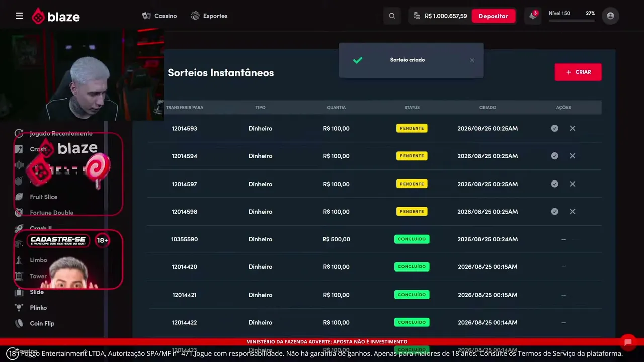Viewport: 644px width, 362px height.
Task: Cancel the pending transfer 12014598
Action: pos(572,211)
